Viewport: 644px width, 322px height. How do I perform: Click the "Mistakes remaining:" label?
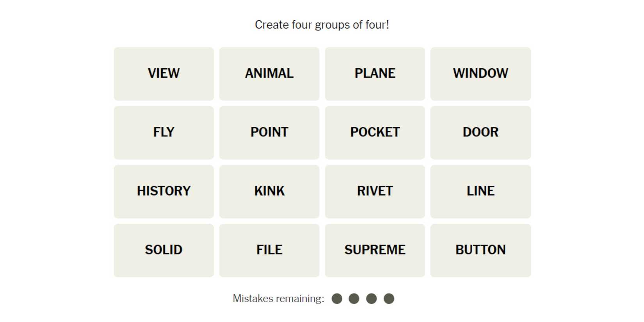pos(278,299)
